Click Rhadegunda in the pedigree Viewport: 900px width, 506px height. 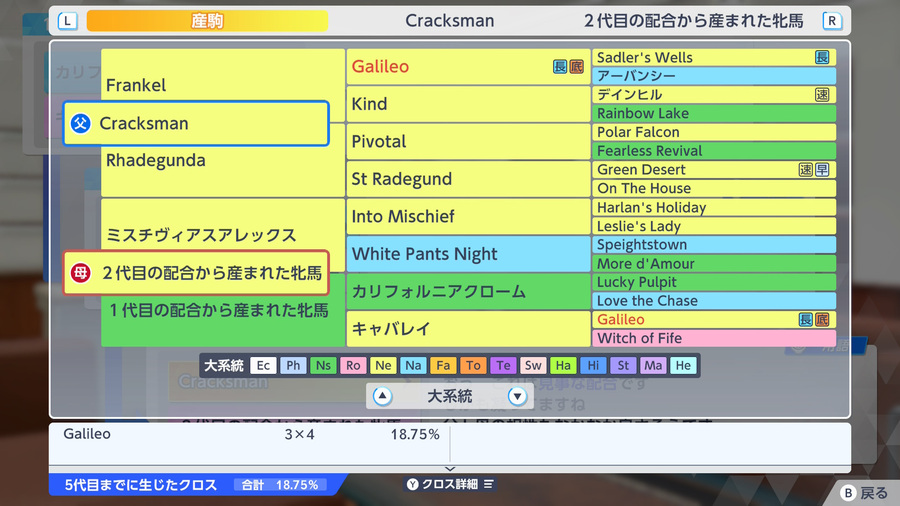coord(156,160)
